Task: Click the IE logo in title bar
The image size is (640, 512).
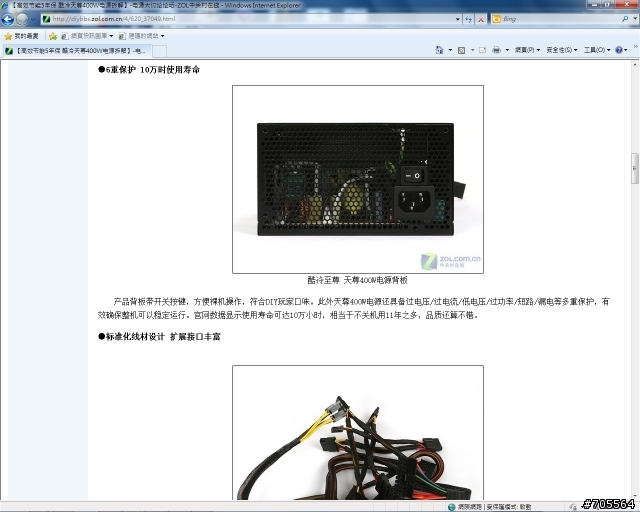Action: [4, 5]
